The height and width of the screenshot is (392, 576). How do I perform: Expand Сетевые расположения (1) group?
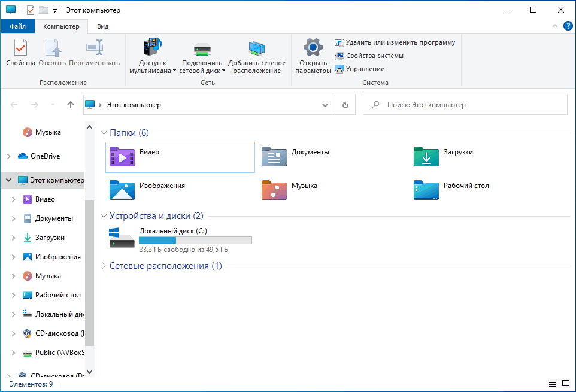104,266
